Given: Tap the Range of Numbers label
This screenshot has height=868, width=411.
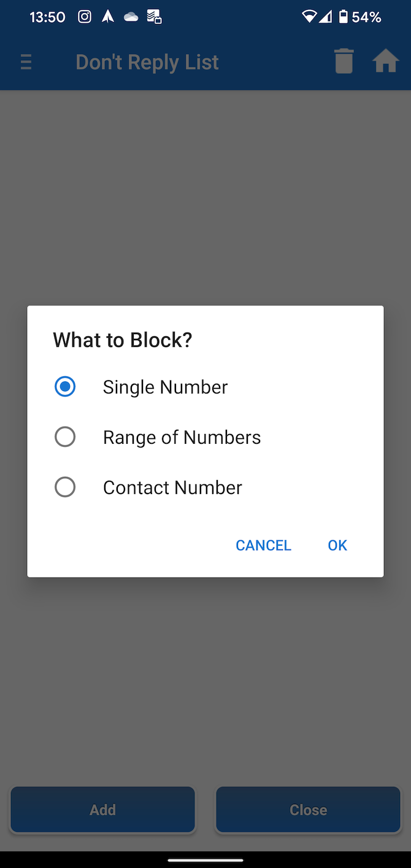Looking at the screenshot, I should [x=182, y=437].
